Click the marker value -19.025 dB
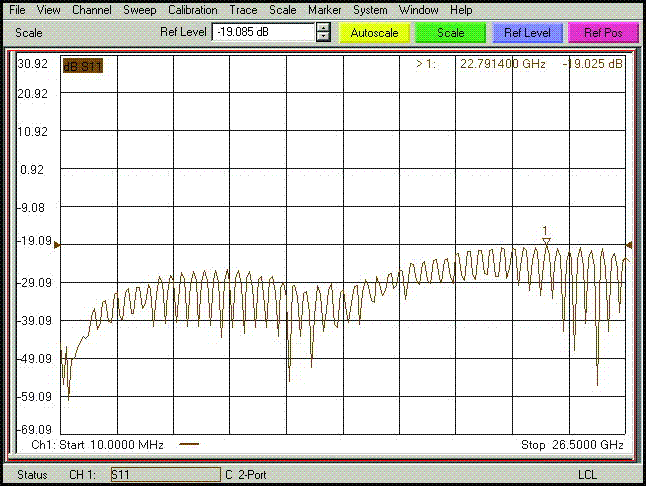This screenshot has width=646, height=486. (x=592, y=64)
